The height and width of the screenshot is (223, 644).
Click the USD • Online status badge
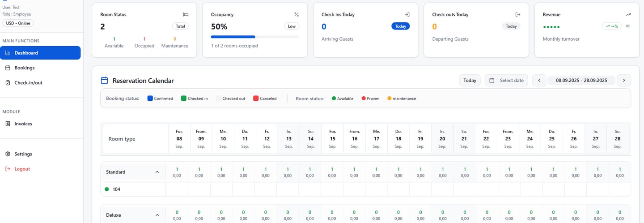(18, 23)
